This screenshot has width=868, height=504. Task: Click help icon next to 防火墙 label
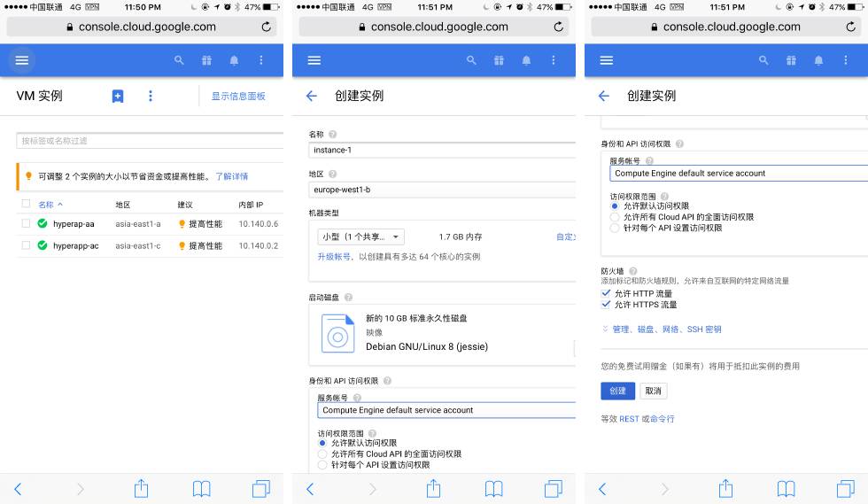click(x=632, y=271)
